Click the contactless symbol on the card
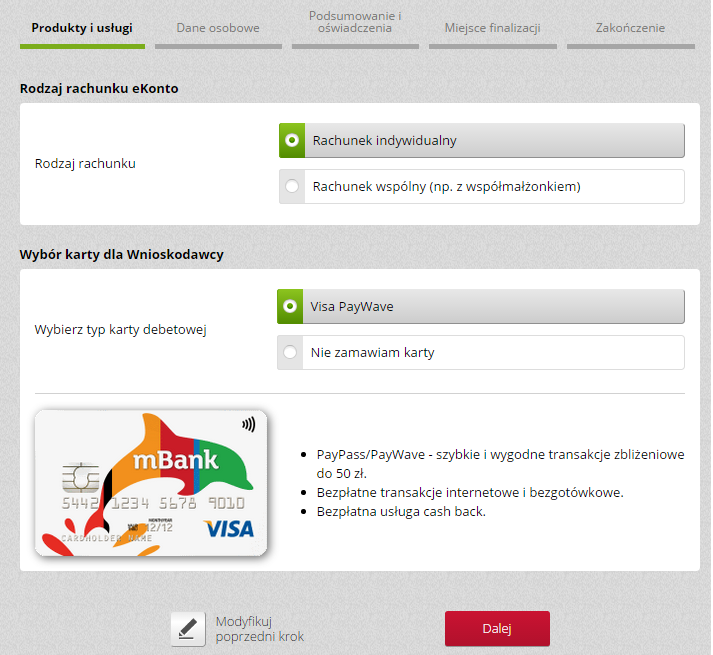Viewport: 713px width, 655px height. [x=248, y=425]
